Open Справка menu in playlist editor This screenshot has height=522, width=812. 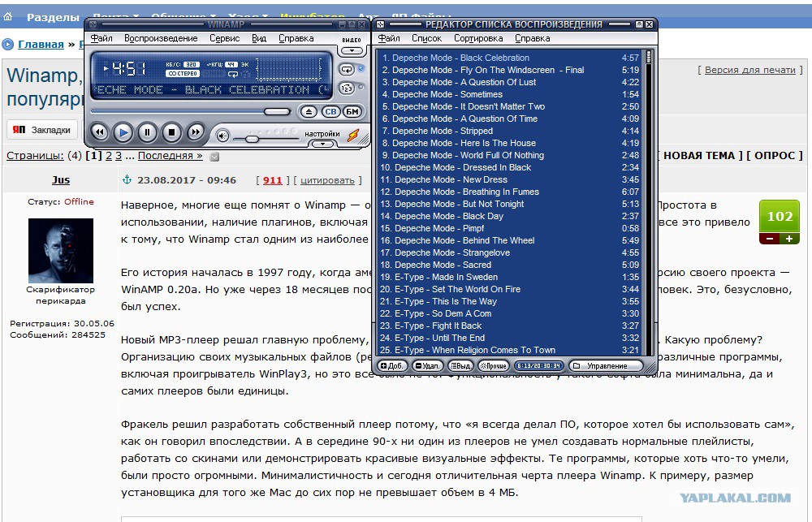click(x=533, y=38)
